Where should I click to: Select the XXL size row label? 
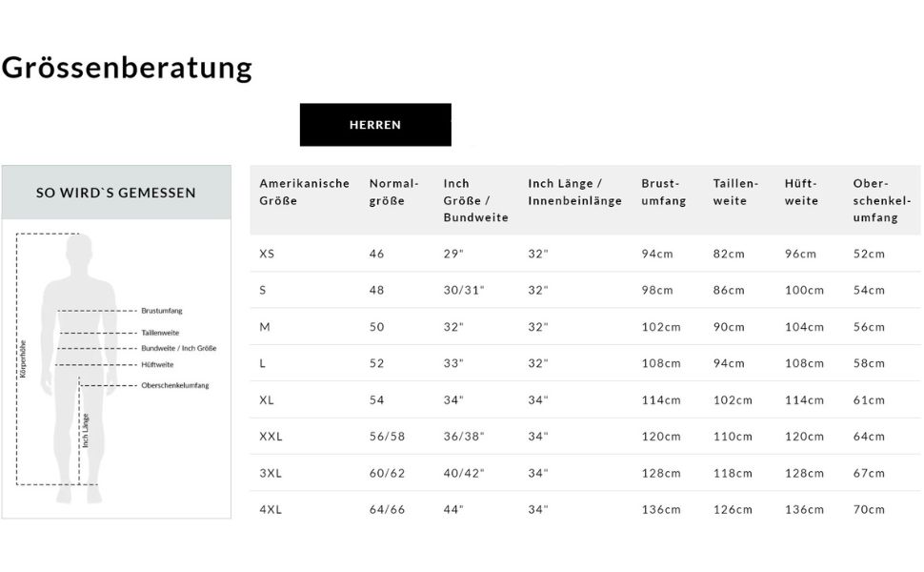[271, 437]
